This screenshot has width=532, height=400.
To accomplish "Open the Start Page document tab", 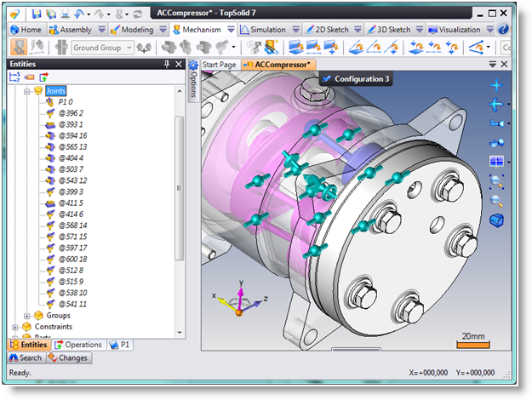I will [218, 65].
